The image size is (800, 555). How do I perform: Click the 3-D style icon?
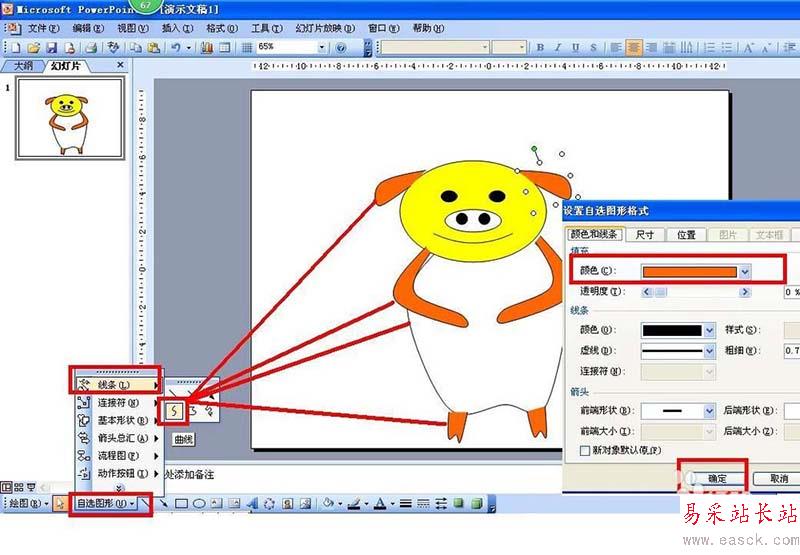click(x=477, y=503)
